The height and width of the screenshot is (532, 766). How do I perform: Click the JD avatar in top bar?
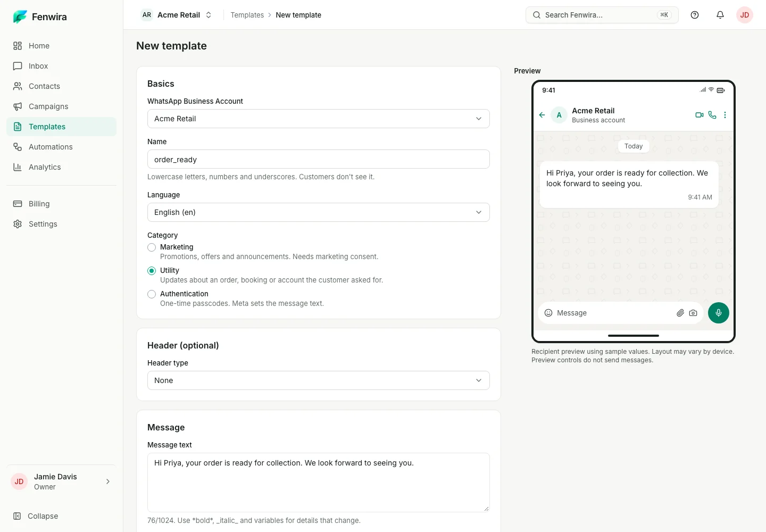tap(745, 15)
